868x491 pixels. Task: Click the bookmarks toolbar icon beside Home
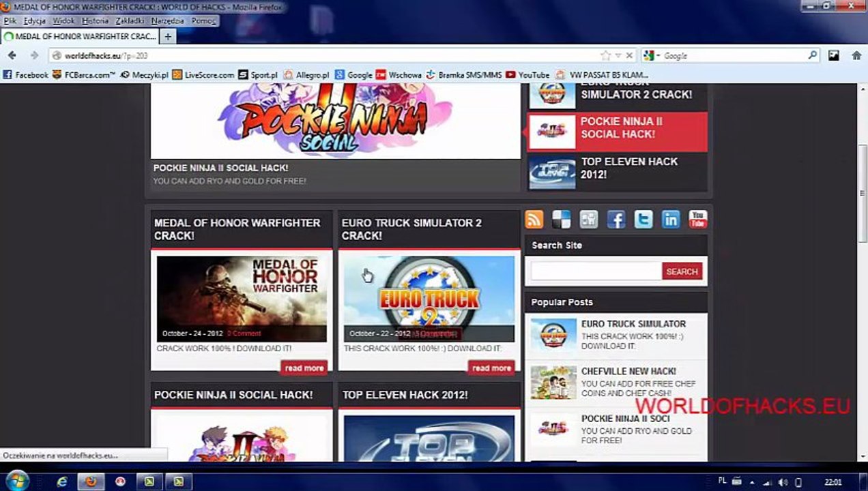[834, 56]
